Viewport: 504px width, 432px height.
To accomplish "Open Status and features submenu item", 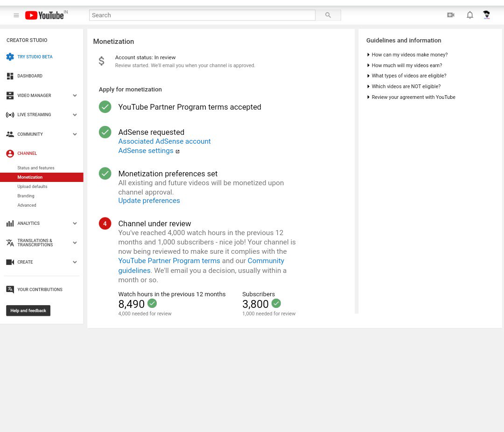I will [x=35, y=168].
